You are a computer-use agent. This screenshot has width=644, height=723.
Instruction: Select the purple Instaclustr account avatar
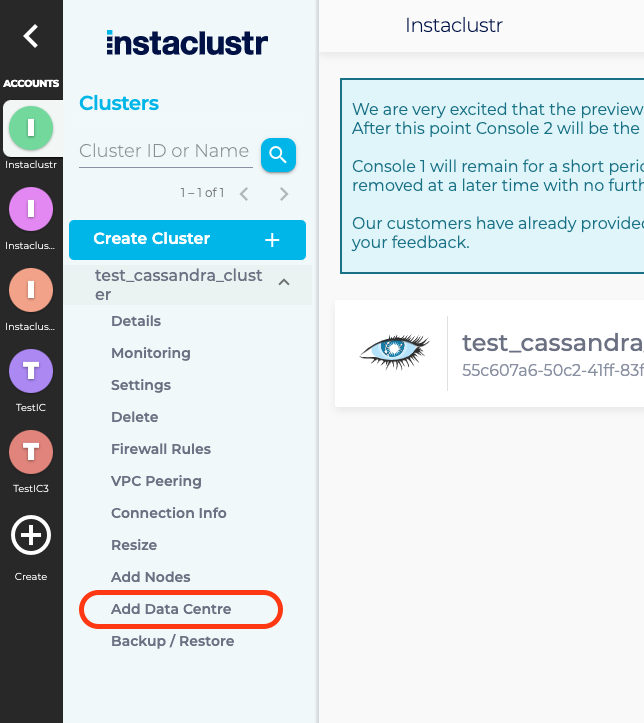(x=31, y=209)
